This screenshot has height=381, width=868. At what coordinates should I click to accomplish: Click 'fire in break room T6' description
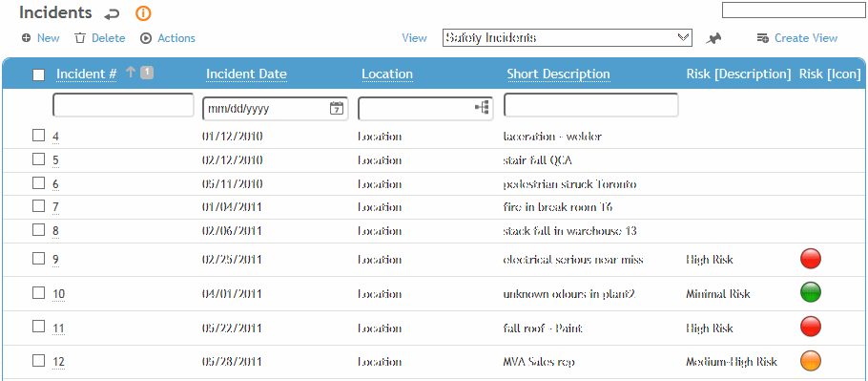point(557,207)
